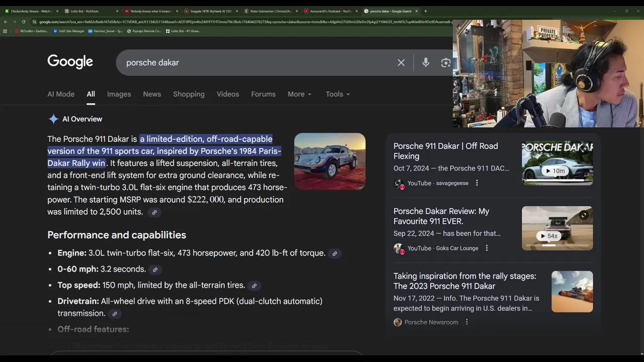
Task: Open UniFi Site Manager bookmark
Action: pos(68,31)
